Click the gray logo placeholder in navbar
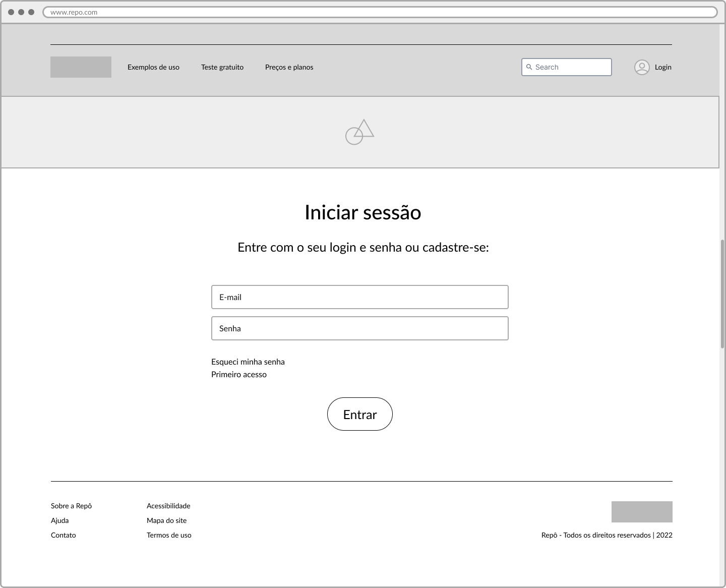This screenshot has width=726, height=588. (x=81, y=67)
